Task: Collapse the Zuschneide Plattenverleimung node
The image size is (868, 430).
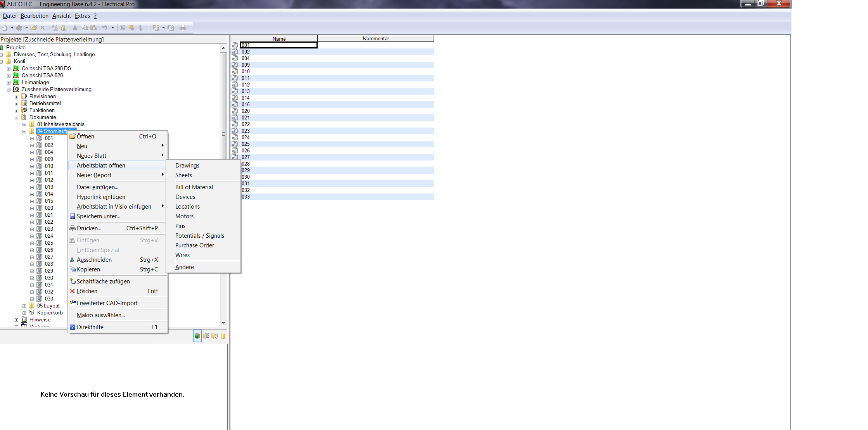Action: point(9,90)
